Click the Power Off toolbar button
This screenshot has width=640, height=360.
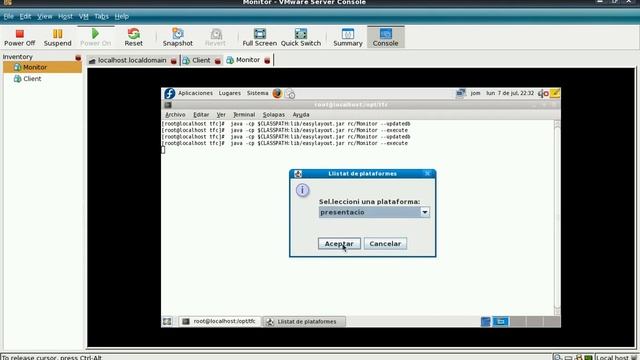point(20,38)
